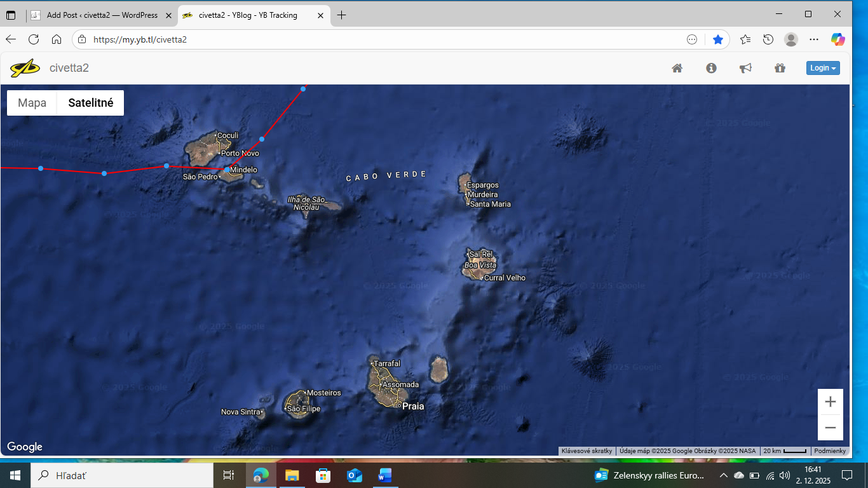The height and width of the screenshot is (488, 868).
Task: Open a new browser tab
Action: click(342, 15)
